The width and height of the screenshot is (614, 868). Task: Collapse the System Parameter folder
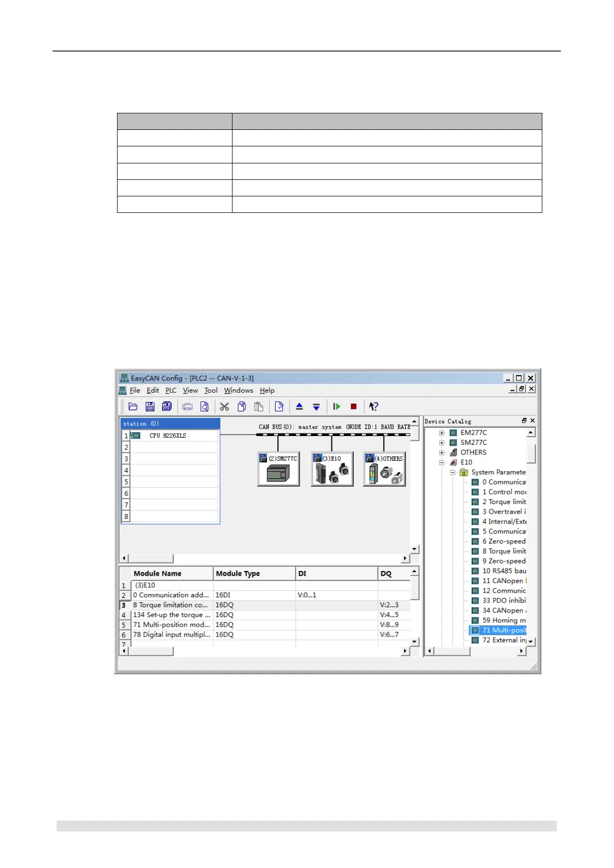[x=452, y=472]
